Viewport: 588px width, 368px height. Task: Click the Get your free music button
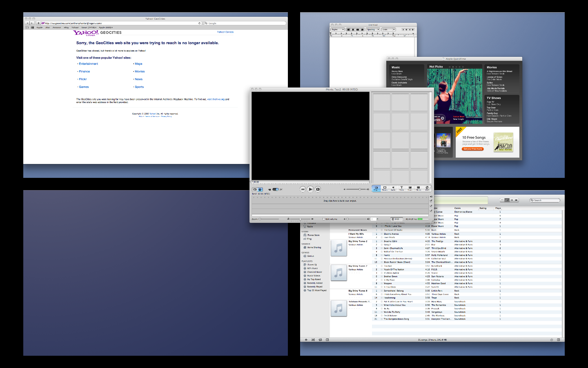(x=473, y=149)
